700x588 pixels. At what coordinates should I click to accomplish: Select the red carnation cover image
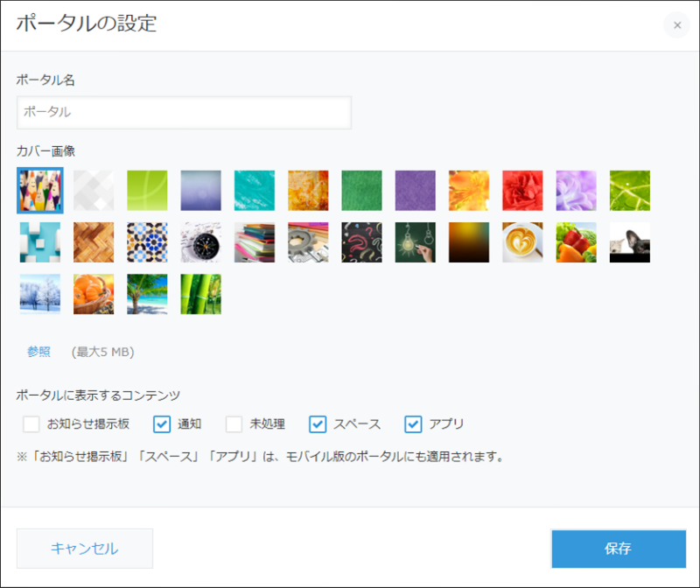tap(522, 191)
